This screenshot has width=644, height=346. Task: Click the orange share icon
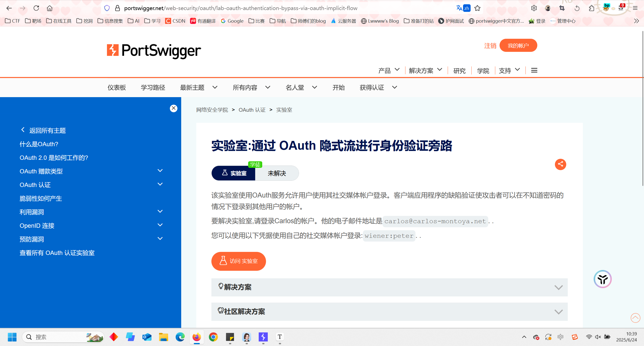[x=560, y=164]
